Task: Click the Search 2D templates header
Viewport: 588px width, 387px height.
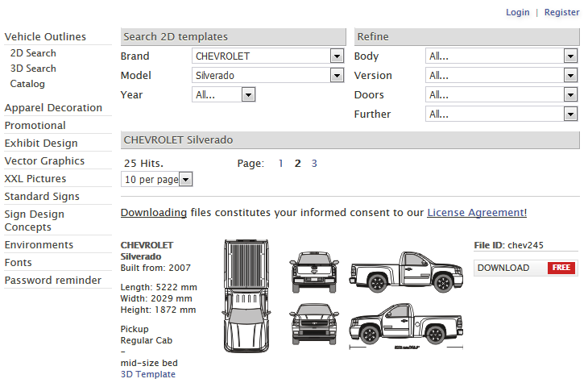Action: coord(234,37)
